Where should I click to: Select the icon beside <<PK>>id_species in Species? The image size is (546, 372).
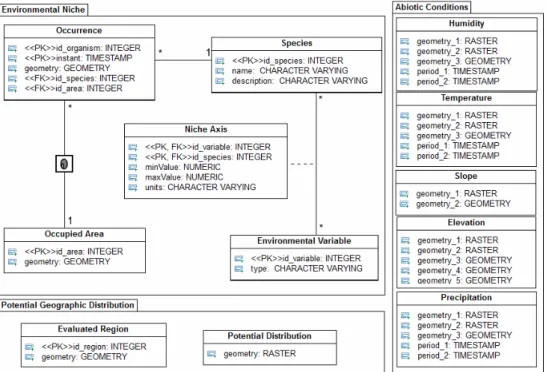pyautogui.click(x=220, y=61)
